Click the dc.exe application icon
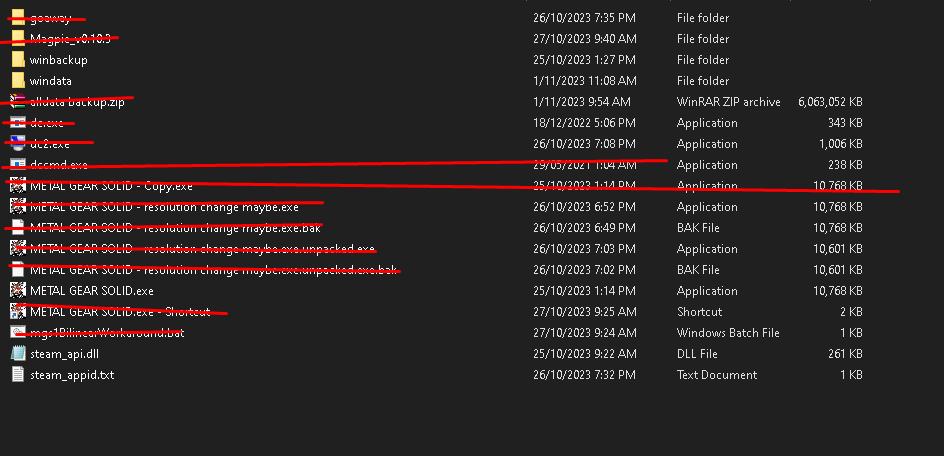The width and height of the screenshot is (944, 456). [18, 122]
